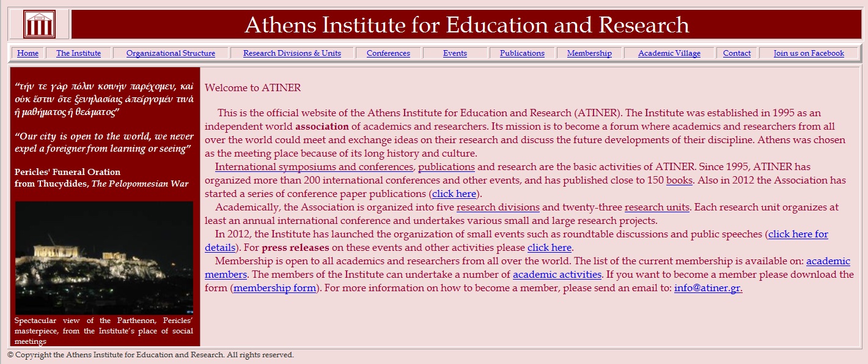The height and width of the screenshot is (364, 868).
Task: Select the Contact navigation link
Action: point(737,53)
